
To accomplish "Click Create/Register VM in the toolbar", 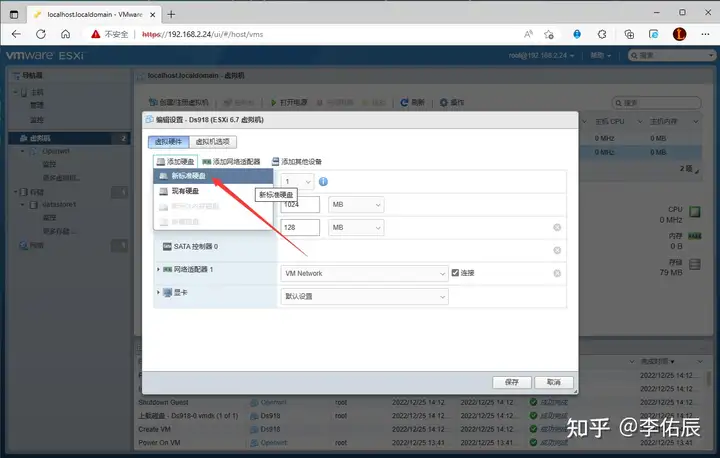I will pos(179,102).
